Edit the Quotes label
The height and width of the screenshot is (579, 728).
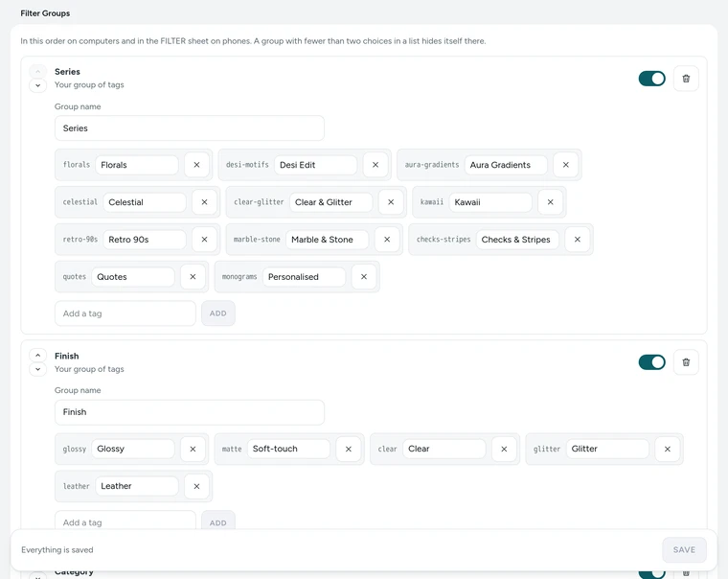pyautogui.click(x=133, y=276)
